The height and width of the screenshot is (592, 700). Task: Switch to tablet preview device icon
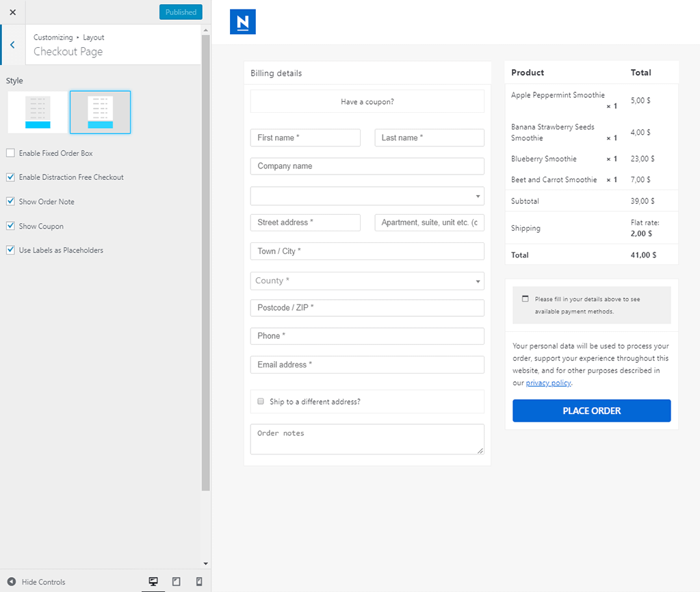point(177,582)
